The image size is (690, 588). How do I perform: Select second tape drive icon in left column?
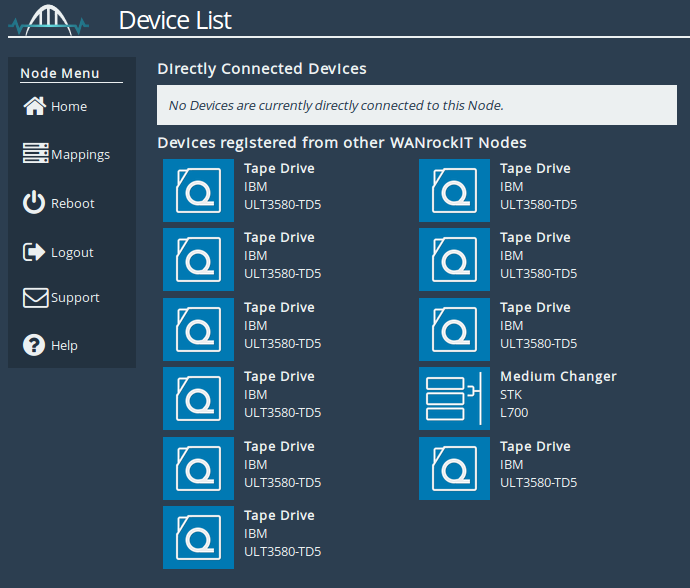(198, 259)
